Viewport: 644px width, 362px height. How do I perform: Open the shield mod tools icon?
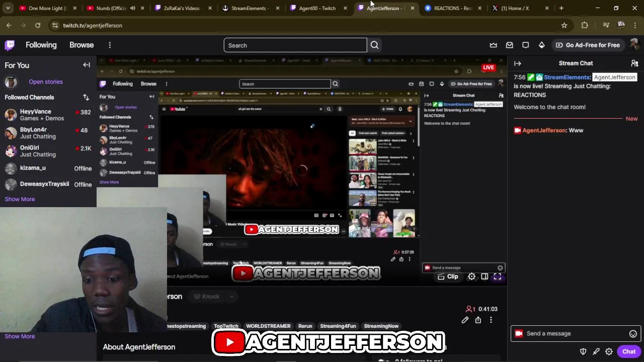point(583,351)
